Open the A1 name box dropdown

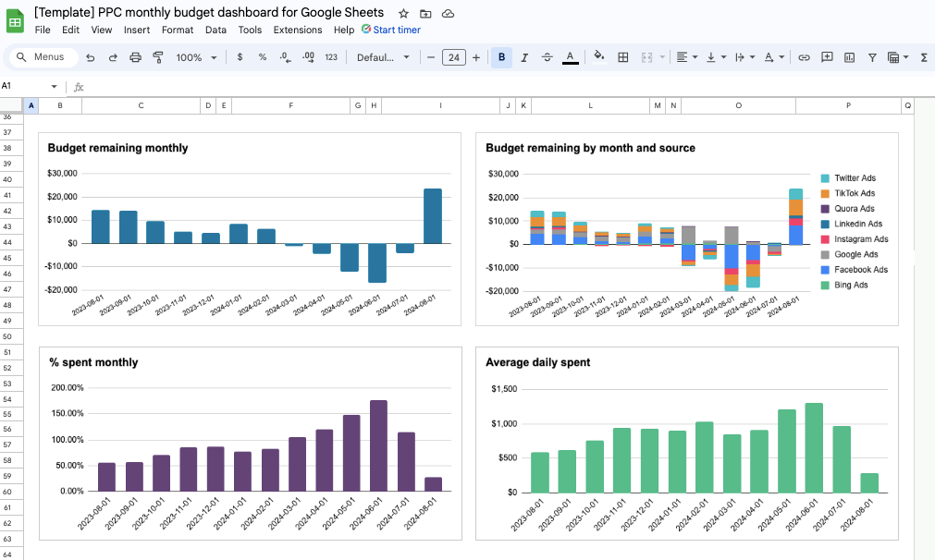pos(54,86)
